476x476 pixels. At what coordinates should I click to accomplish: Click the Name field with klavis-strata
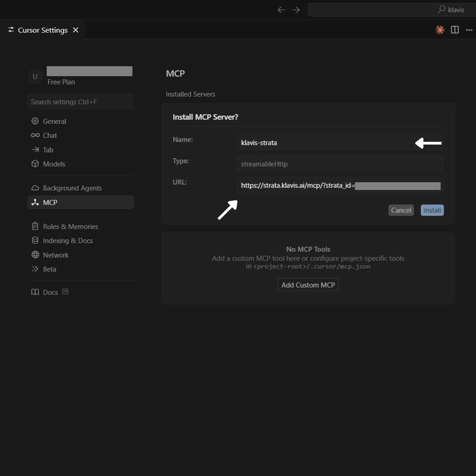[x=340, y=142]
